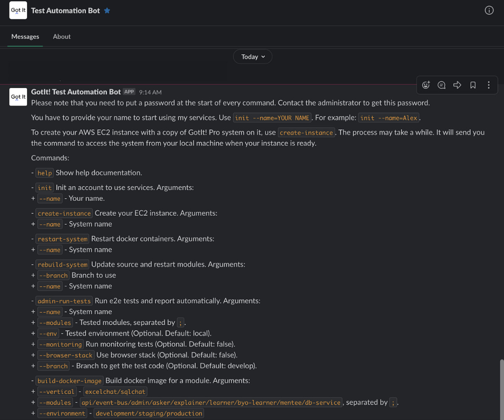Screen dimensions: 504x420
Task: Click the Test Automation Bot header title
Action: click(x=66, y=10)
